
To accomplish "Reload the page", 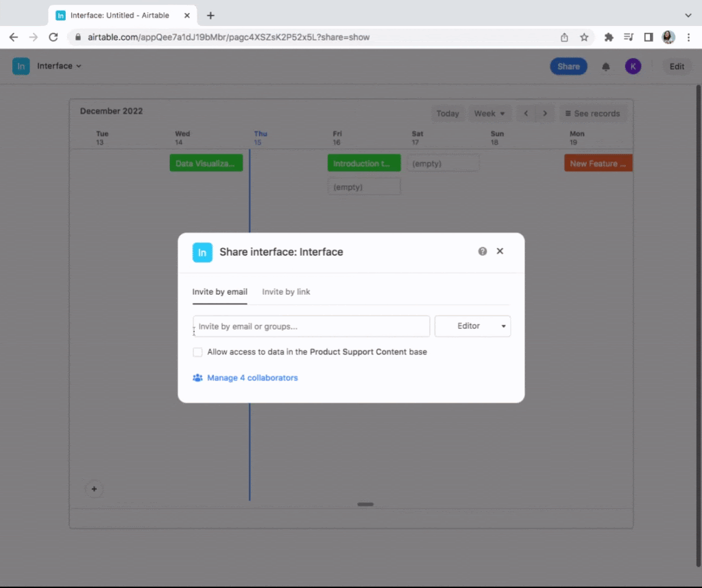I will (53, 37).
